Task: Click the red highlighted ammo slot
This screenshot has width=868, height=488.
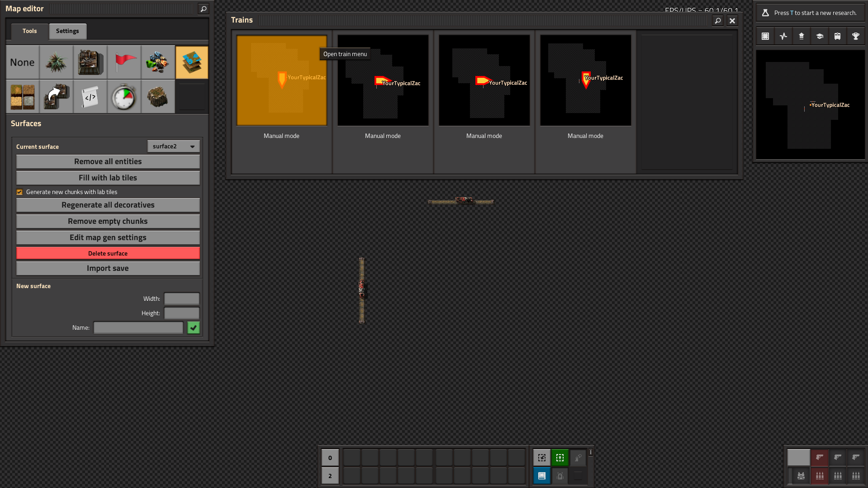Action: 820,476
